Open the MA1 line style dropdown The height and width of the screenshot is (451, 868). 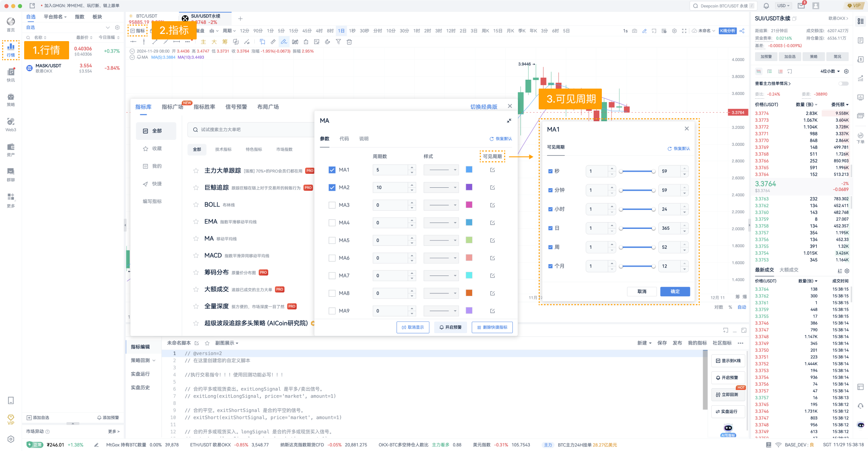coord(441,170)
